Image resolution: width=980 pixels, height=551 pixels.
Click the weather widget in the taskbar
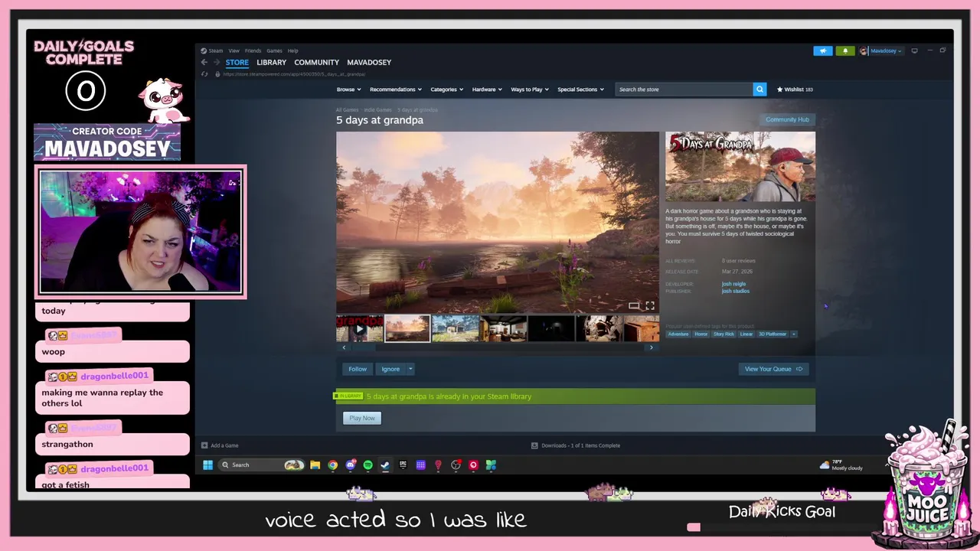click(841, 465)
